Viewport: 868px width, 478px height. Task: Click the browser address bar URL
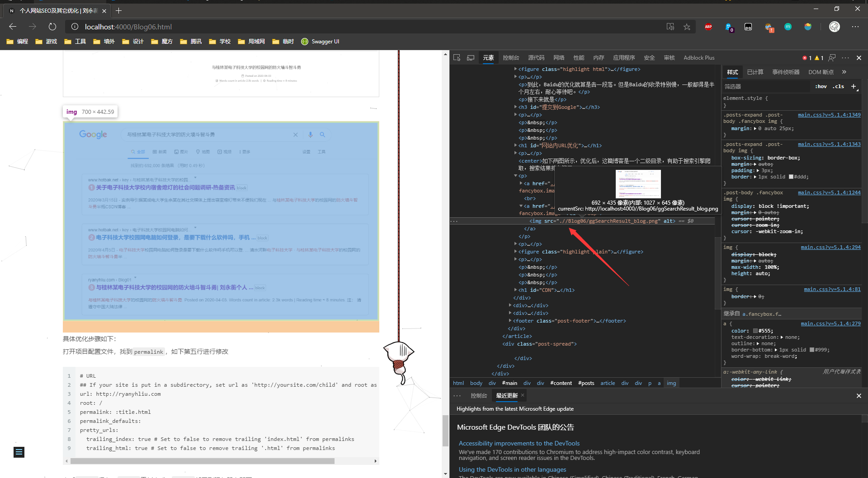[128, 27]
